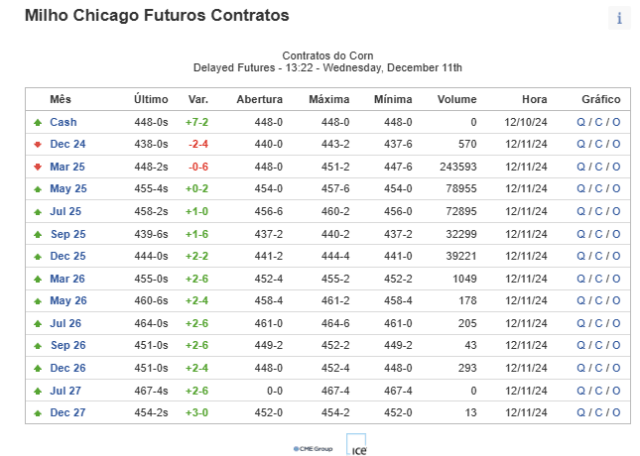
Task: Click the CME Group logo below table
Action: tap(313, 449)
